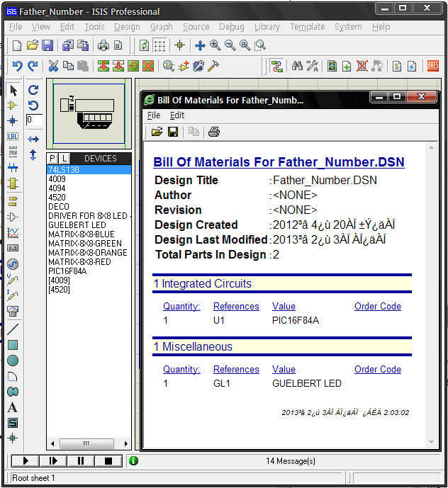Open the ARES netlist transfer icon

point(432,66)
